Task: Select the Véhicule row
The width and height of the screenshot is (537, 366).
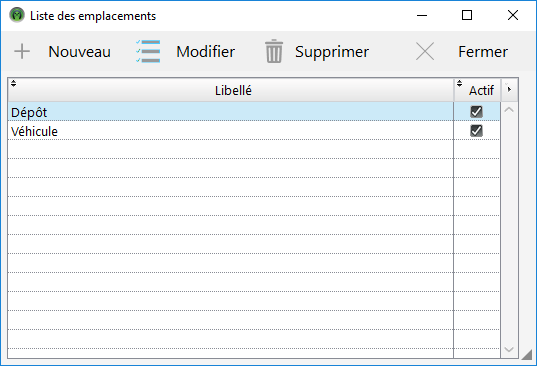Action: pos(254,131)
